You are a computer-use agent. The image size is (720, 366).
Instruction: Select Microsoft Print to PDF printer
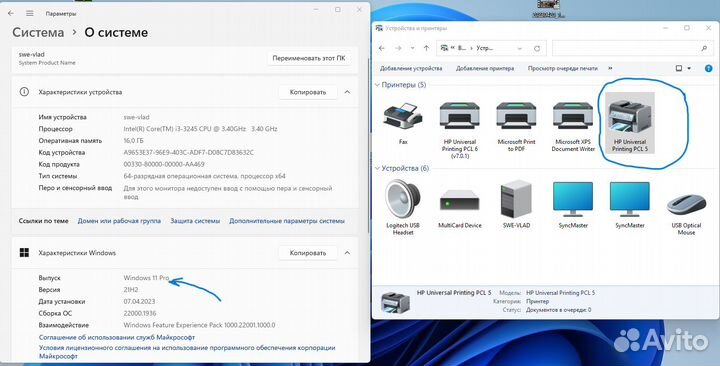coord(516,125)
